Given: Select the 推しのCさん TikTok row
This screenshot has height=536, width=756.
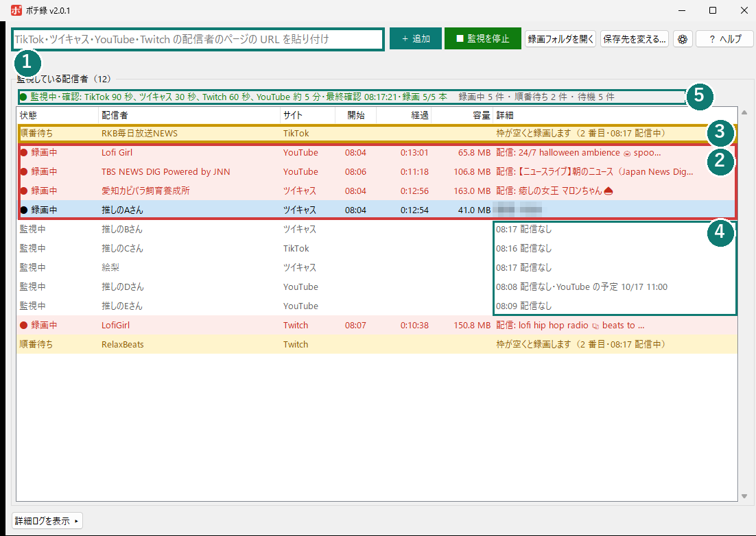Looking at the screenshot, I should (x=377, y=249).
